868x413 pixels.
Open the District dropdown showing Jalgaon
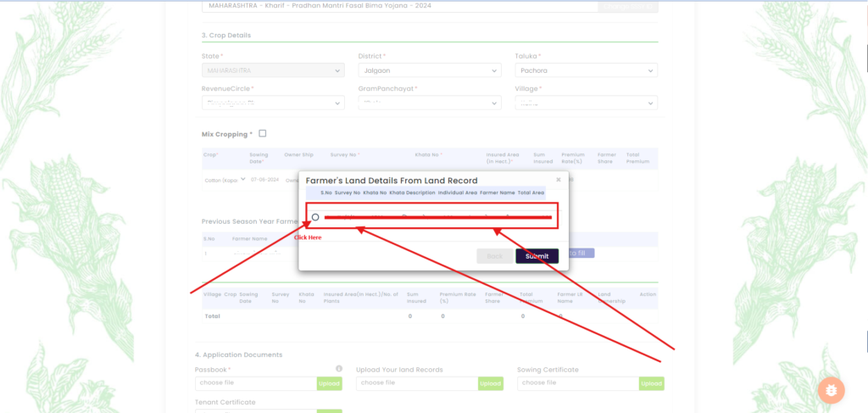pyautogui.click(x=429, y=71)
